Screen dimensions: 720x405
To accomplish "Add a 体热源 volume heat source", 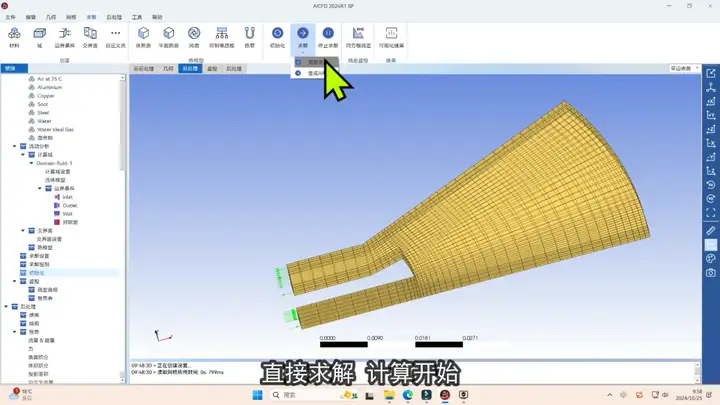I will pyautogui.click(x=143, y=37).
